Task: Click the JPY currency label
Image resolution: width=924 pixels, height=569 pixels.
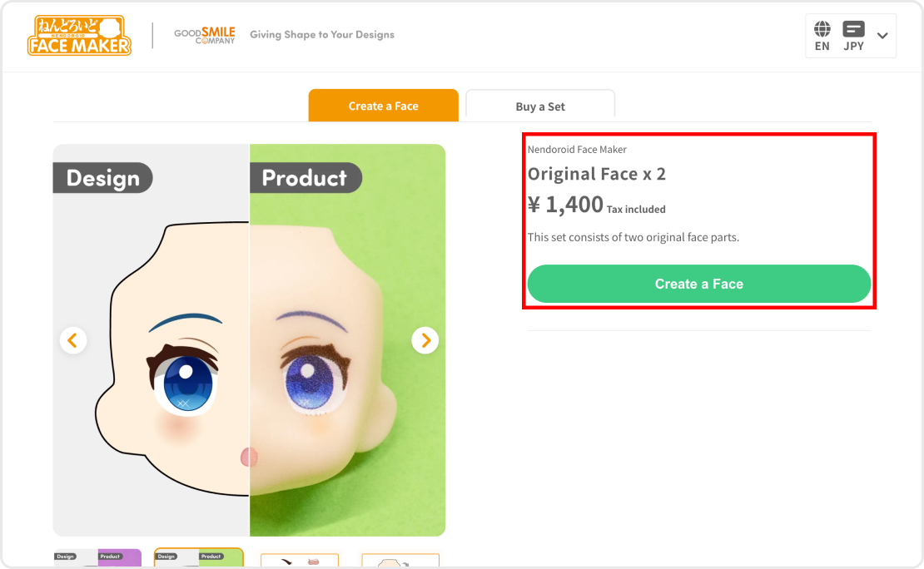Action: pyautogui.click(x=853, y=47)
